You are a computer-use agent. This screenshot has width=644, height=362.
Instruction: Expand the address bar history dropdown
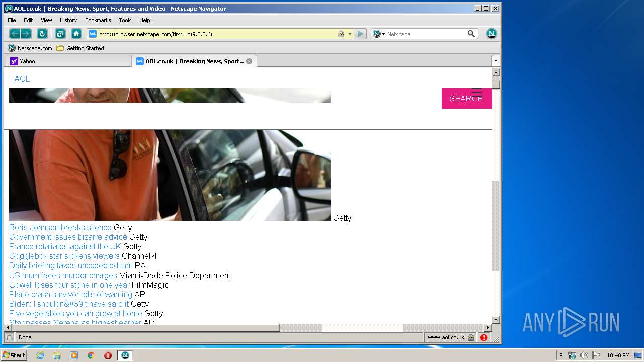(x=350, y=34)
